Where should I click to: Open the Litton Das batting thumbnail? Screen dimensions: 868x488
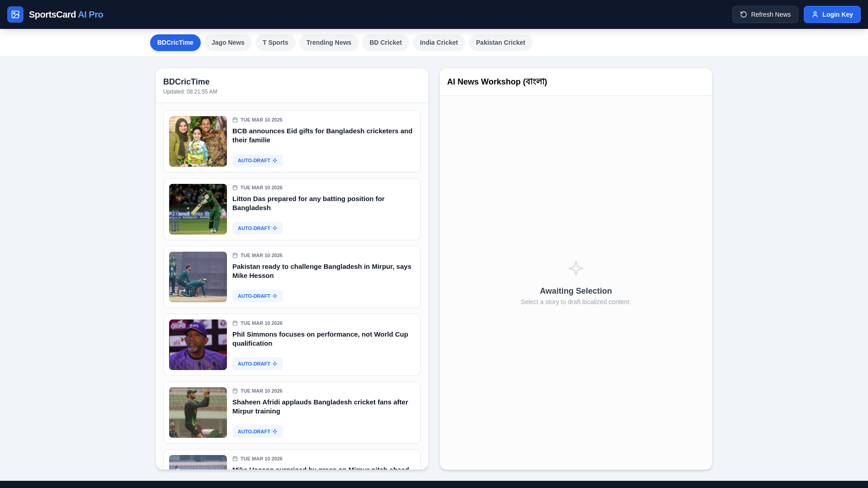click(x=198, y=209)
